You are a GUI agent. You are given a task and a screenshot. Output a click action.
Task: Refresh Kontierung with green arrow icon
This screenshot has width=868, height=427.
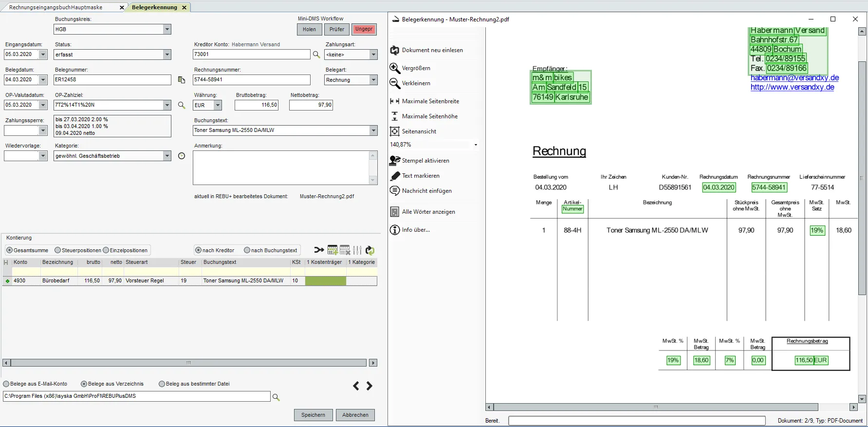click(370, 250)
